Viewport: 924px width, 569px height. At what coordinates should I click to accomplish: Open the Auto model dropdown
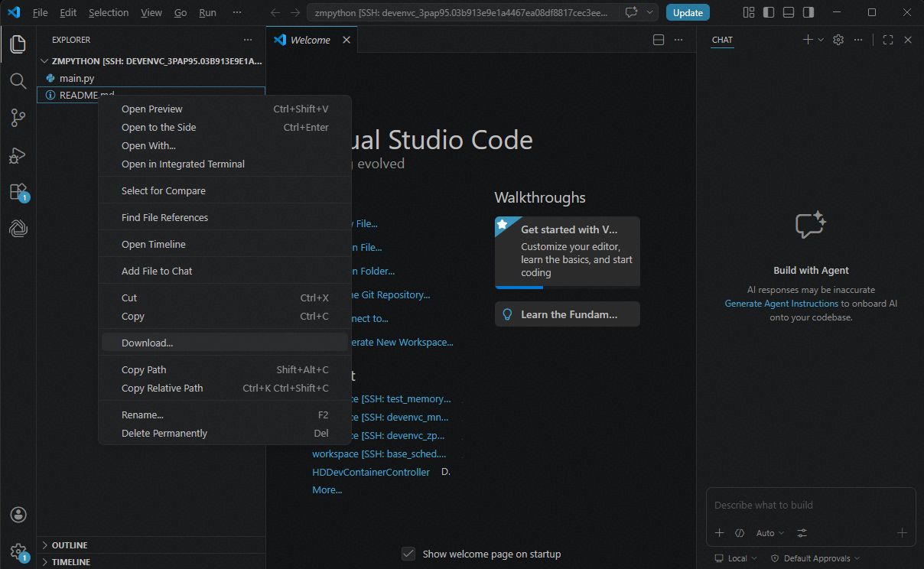(769, 533)
